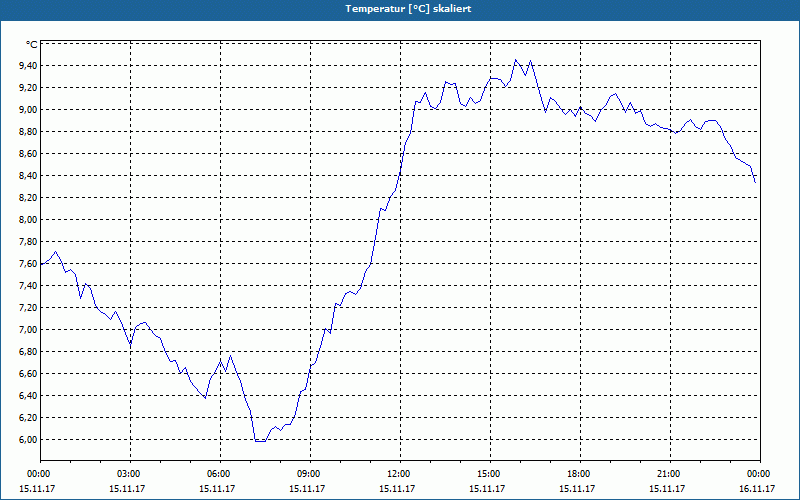This screenshot has width=800, height=500.
Task: Select the 6,80 y-axis label
Action: pyautogui.click(x=28, y=352)
